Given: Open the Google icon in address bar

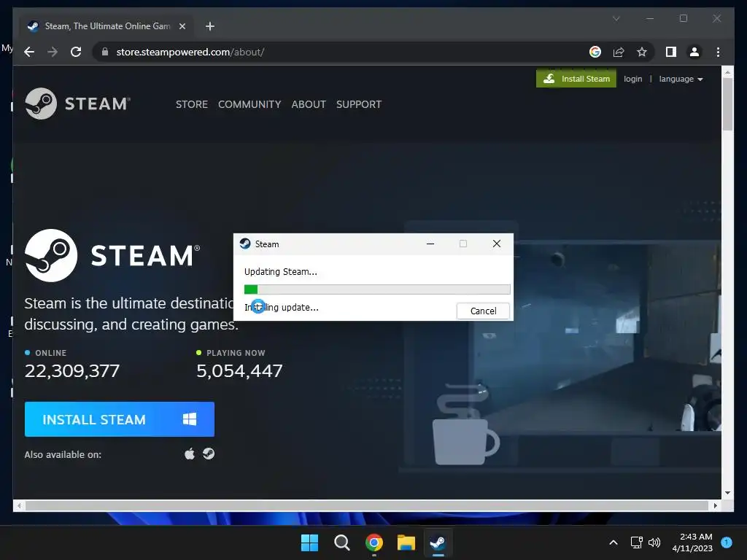Looking at the screenshot, I should tap(595, 52).
